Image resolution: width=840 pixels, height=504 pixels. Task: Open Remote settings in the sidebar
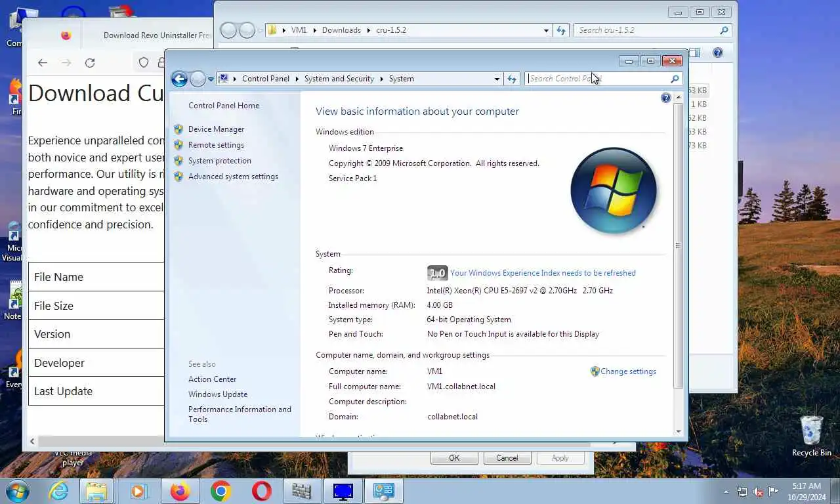pos(216,145)
